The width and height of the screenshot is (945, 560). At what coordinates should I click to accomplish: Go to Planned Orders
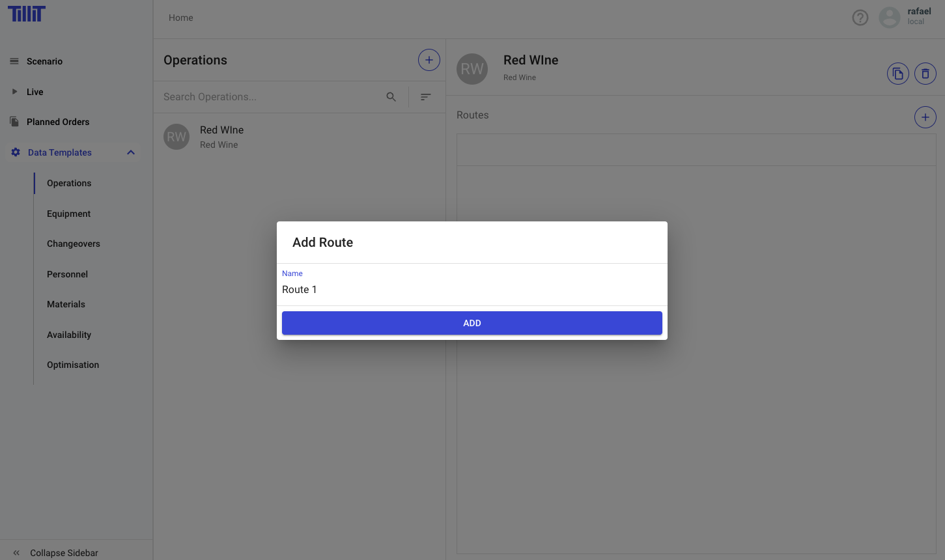tap(58, 122)
